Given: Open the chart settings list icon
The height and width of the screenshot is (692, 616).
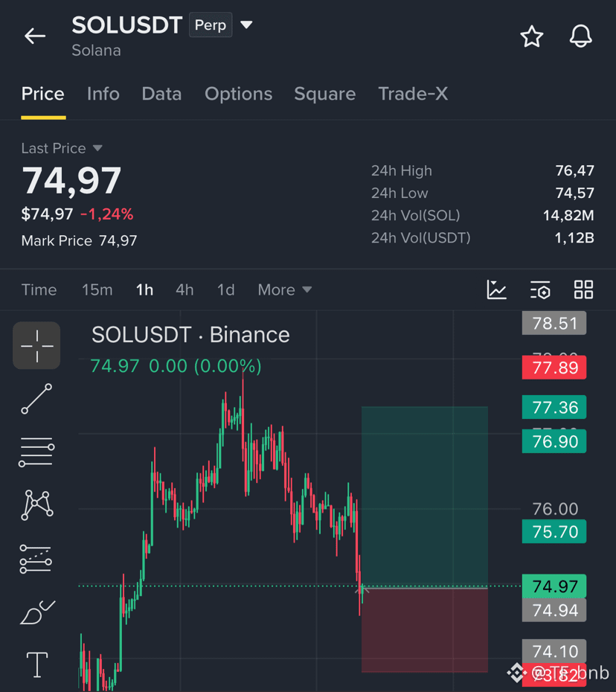Looking at the screenshot, I should coord(540,290).
